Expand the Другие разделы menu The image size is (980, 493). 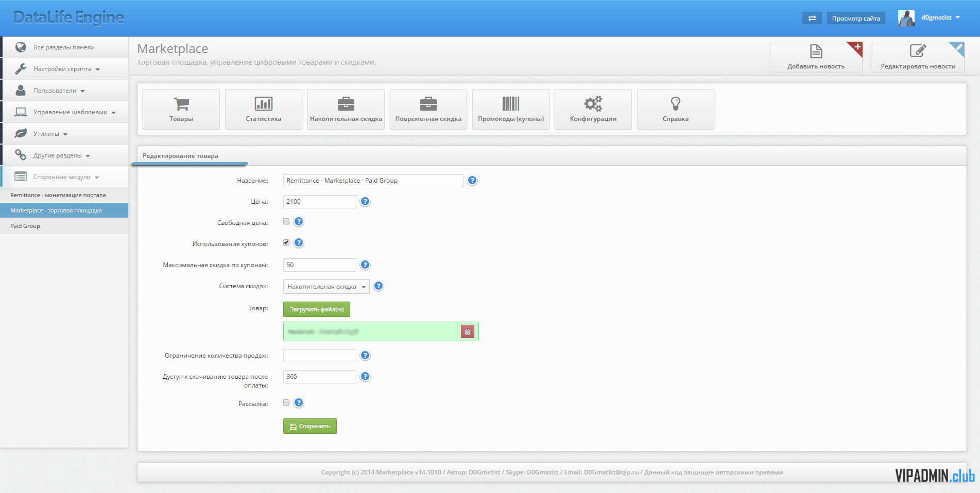[65, 155]
